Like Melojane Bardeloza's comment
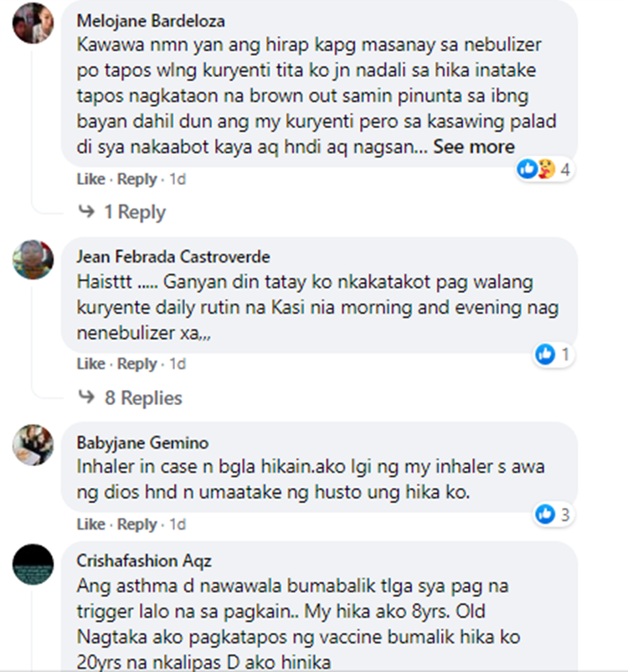Screen dimensions: 628x672 tap(91, 179)
